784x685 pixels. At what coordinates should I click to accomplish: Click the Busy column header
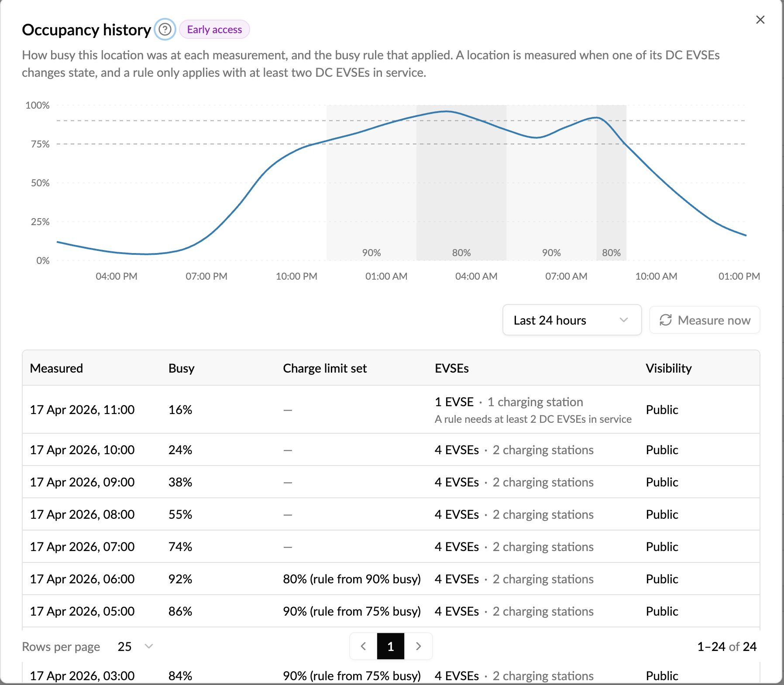181,368
